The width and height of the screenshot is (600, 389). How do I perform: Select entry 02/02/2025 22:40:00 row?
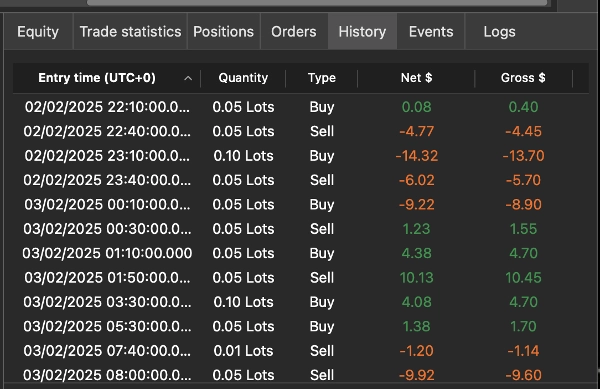[300, 132]
